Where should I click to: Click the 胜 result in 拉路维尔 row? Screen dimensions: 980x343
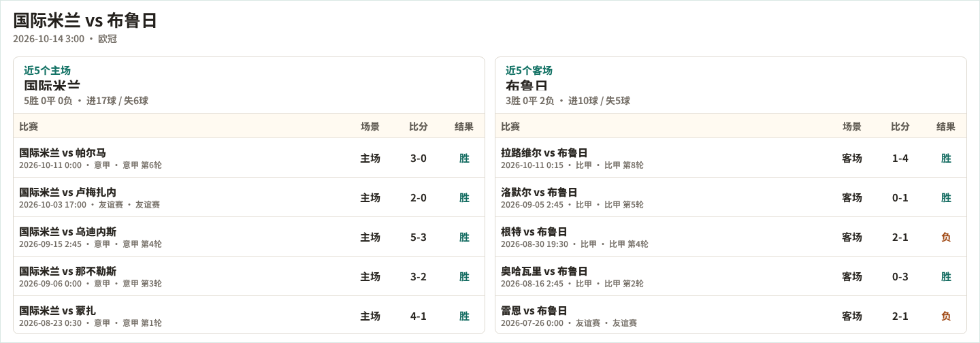coord(946,158)
